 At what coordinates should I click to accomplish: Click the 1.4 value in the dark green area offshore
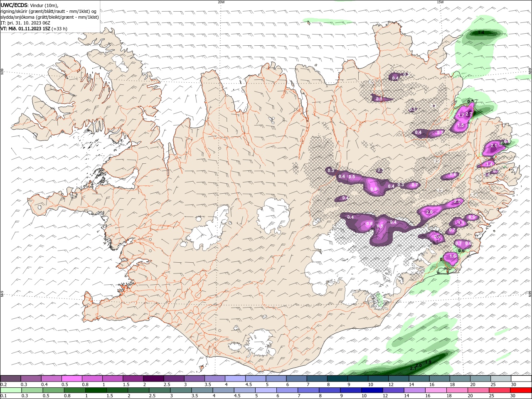pos(481,32)
